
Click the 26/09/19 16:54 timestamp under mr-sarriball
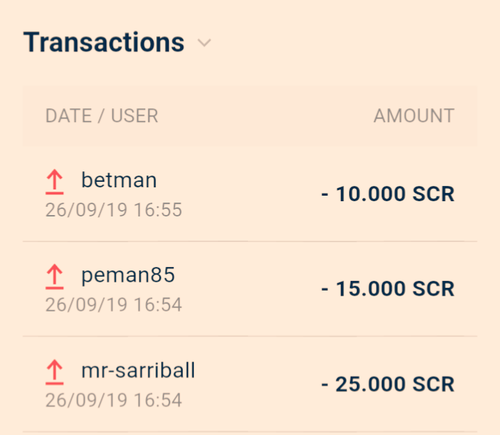[x=114, y=400]
